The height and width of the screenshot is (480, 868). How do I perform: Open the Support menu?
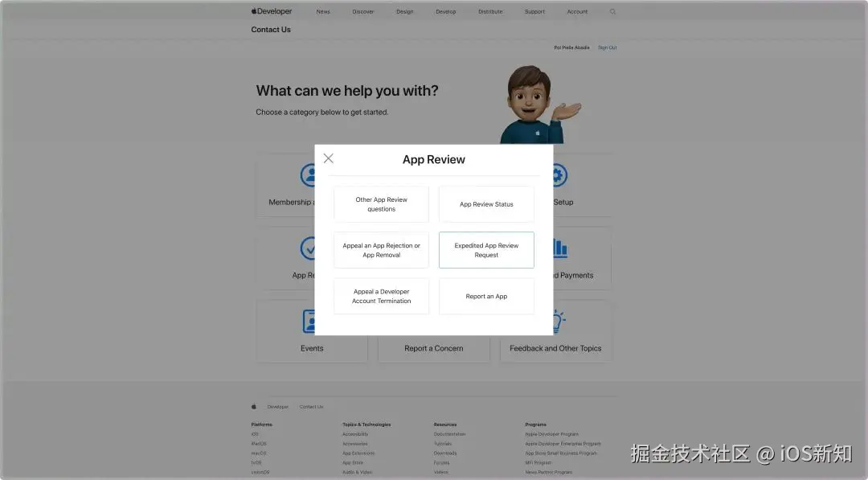click(534, 11)
